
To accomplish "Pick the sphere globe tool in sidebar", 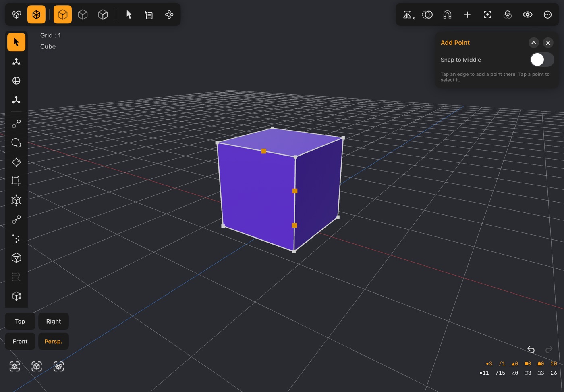I will click(x=16, y=81).
